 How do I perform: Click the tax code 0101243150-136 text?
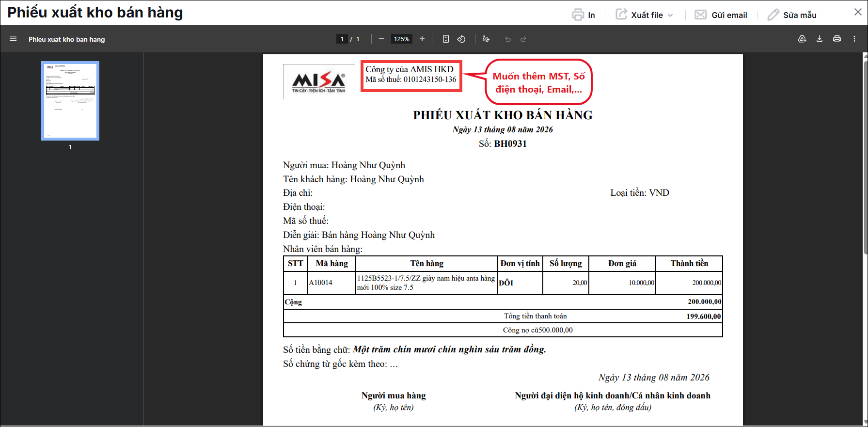(x=430, y=79)
